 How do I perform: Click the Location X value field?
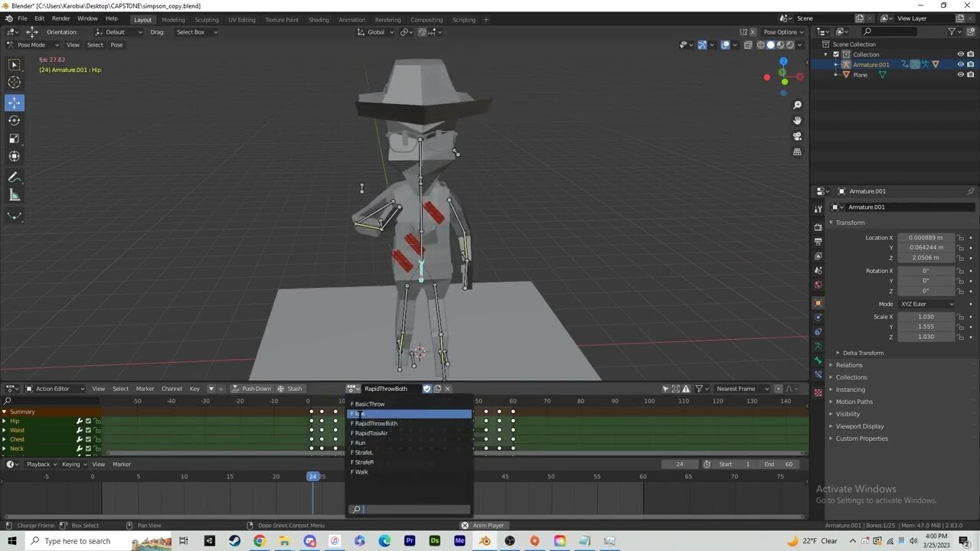(926, 238)
